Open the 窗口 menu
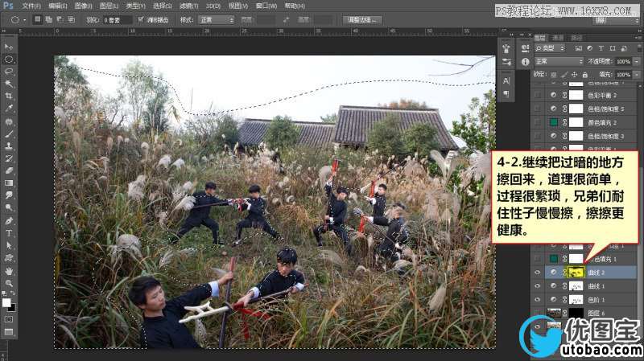Viewport: 644px width, 361px height. [x=266, y=6]
